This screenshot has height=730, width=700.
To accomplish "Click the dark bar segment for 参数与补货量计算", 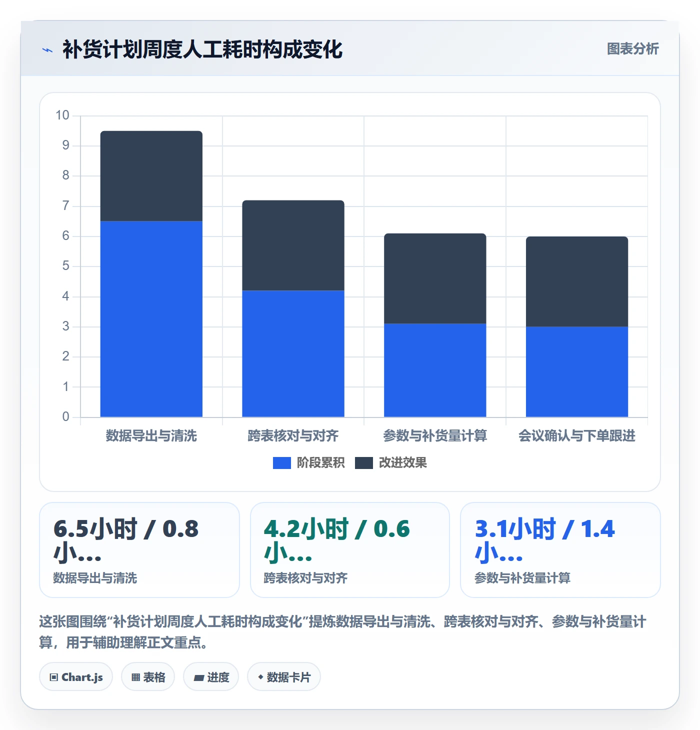I will point(435,278).
